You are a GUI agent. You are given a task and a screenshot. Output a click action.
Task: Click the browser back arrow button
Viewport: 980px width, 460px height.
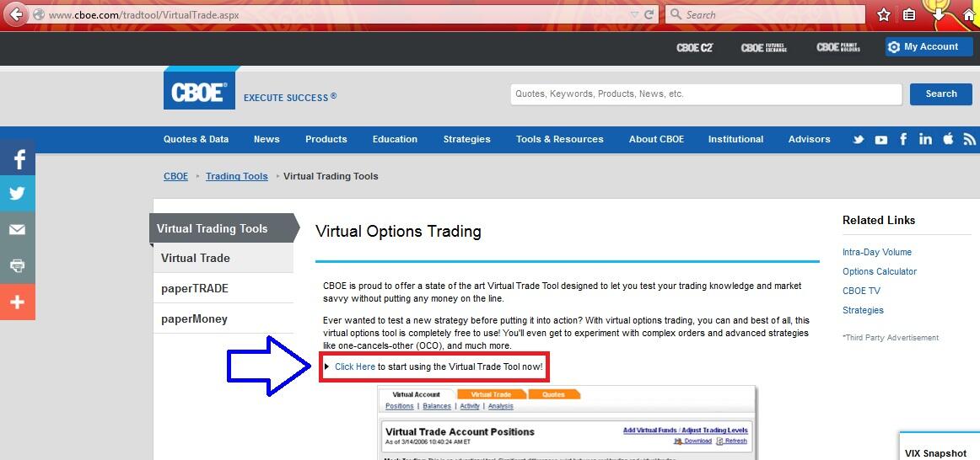coord(16,13)
